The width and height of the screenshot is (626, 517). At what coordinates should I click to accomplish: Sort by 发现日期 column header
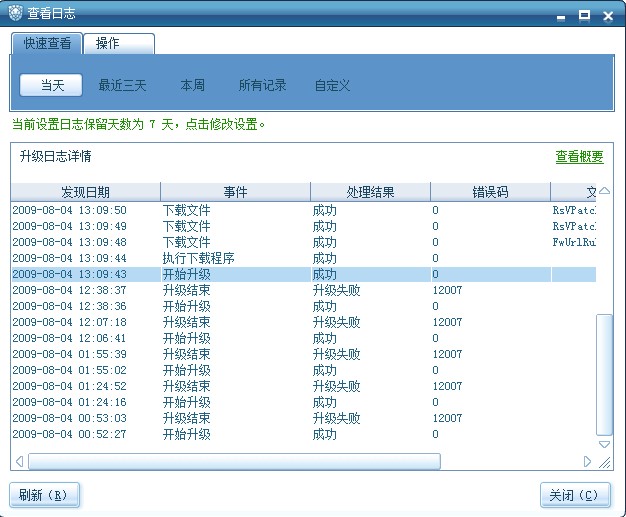click(x=85, y=192)
